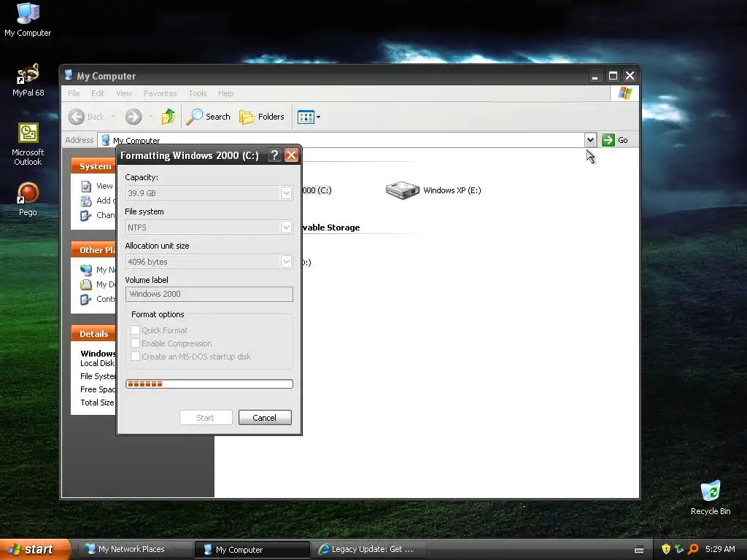Open the My Computer desktop icon

pyautogui.click(x=28, y=20)
